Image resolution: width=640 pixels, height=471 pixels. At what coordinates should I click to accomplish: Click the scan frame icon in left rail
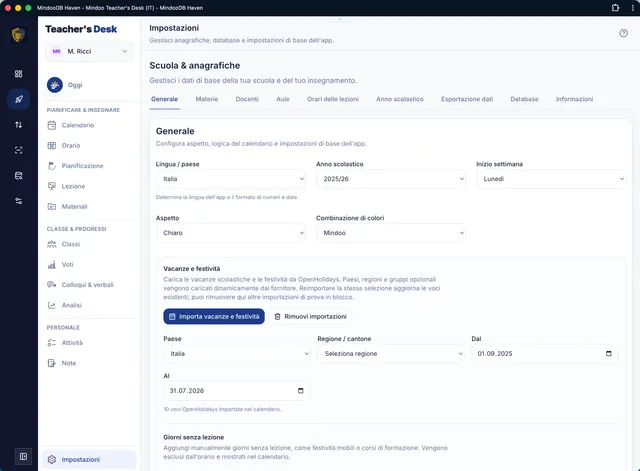pos(18,150)
